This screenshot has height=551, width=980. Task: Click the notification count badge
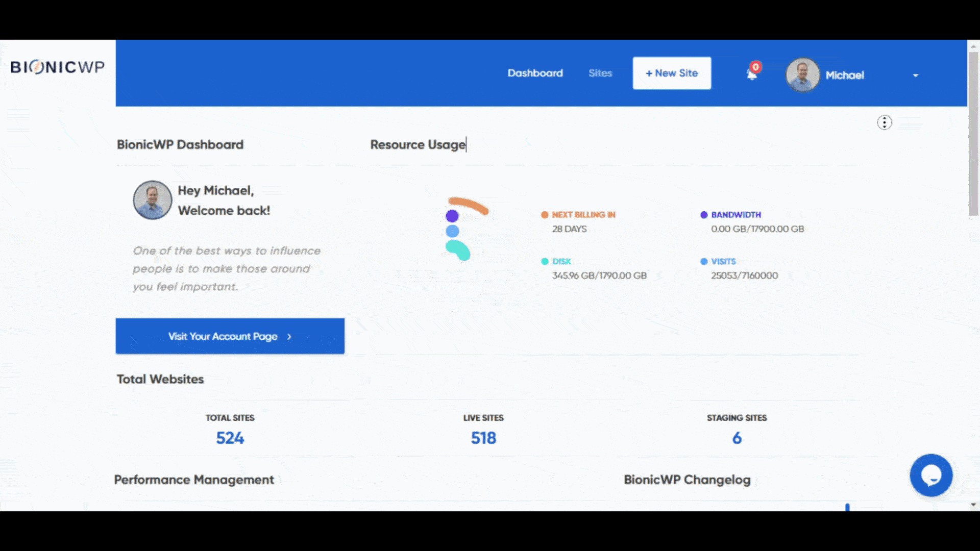pyautogui.click(x=756, y=67)
